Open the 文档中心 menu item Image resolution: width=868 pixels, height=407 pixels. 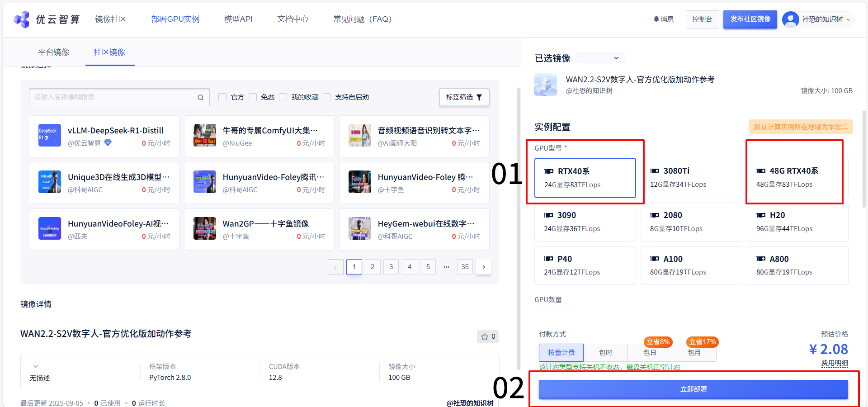[293, 19]
